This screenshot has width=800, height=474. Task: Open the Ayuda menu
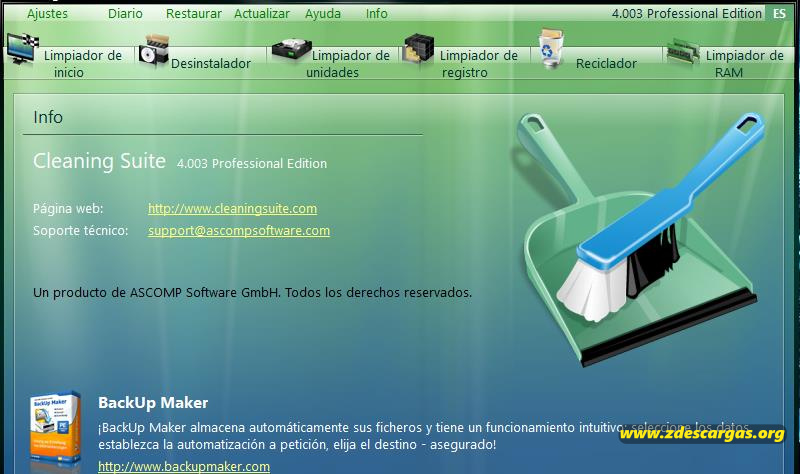click(323, 14)
